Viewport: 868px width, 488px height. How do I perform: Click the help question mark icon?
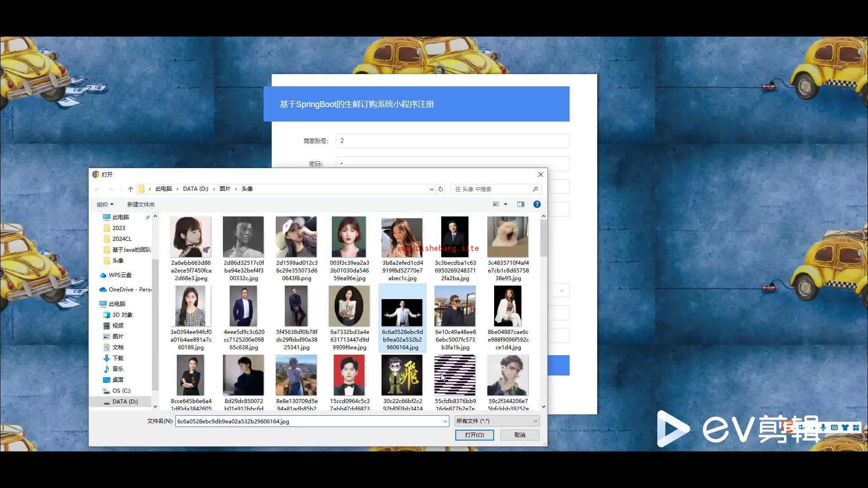[x=537, y=204]
